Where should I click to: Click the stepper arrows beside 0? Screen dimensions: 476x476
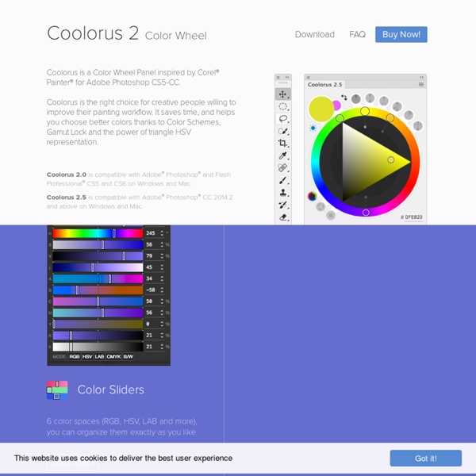(162, 324)
